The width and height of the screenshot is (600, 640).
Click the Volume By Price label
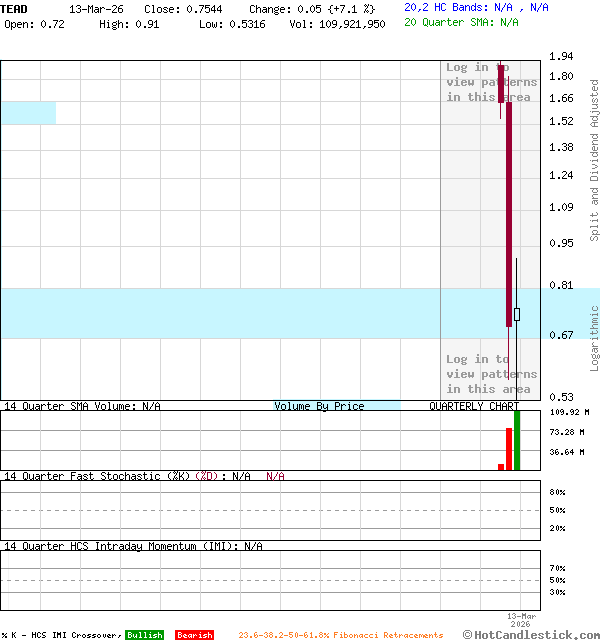(x=320, y=406)
